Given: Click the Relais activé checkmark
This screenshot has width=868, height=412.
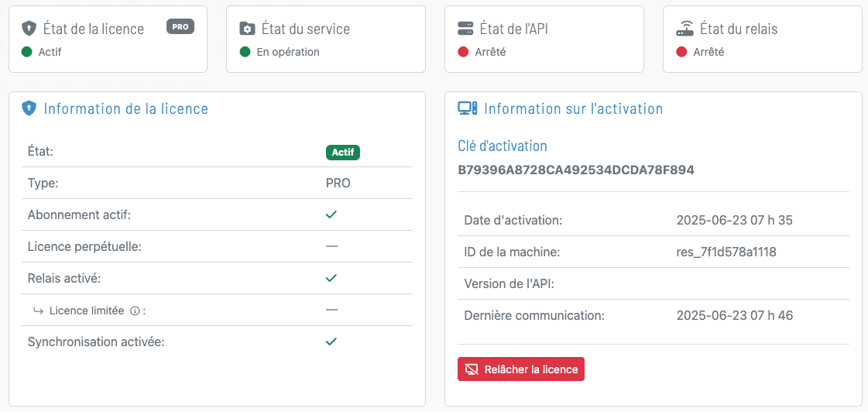Looking at the screenshot, I should [331, 277].
